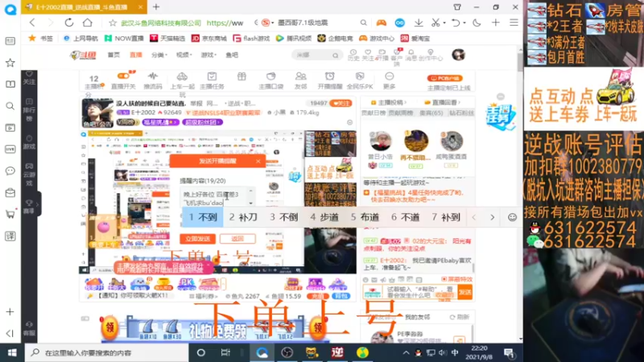Open the Windows Start menu

(x=12, y=352)
